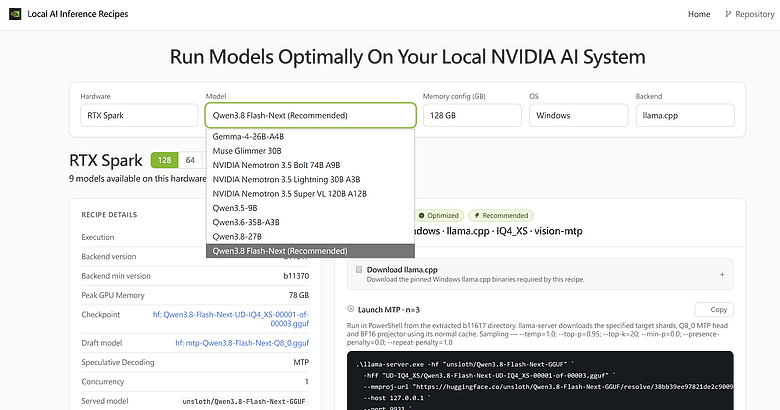The height and width of the screenshot is (410, 780).
Task: Switch to the 128 memory toggle
Action: point(164,160)
